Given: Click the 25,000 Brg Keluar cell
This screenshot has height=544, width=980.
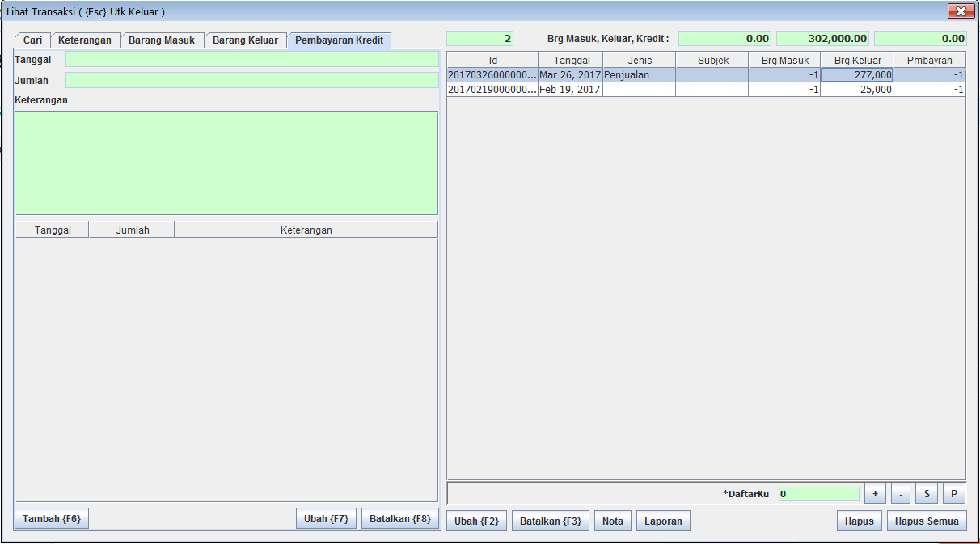Looking at the screenshot, I should (857, 89).
